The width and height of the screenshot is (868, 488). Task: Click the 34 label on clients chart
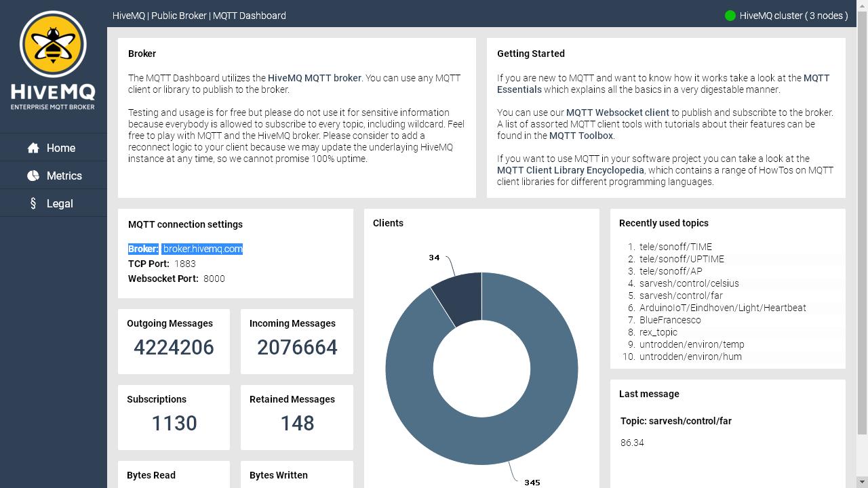(434, 258)
